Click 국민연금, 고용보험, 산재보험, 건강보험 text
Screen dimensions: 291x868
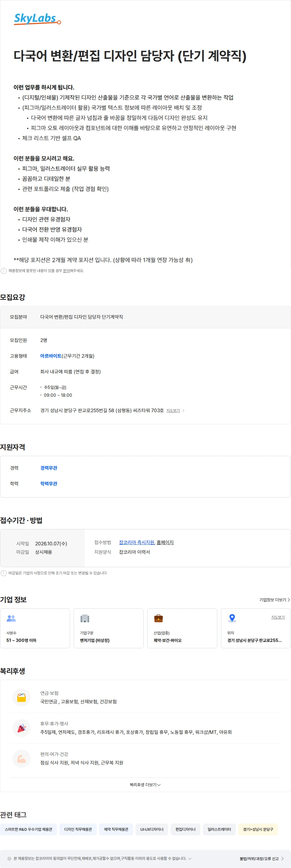point(78,702)
